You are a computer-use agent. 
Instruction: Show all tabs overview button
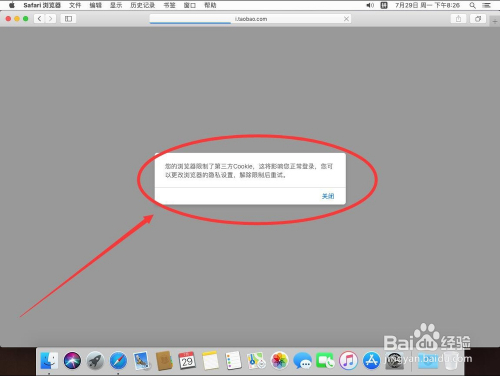click(x=478, y=19)
